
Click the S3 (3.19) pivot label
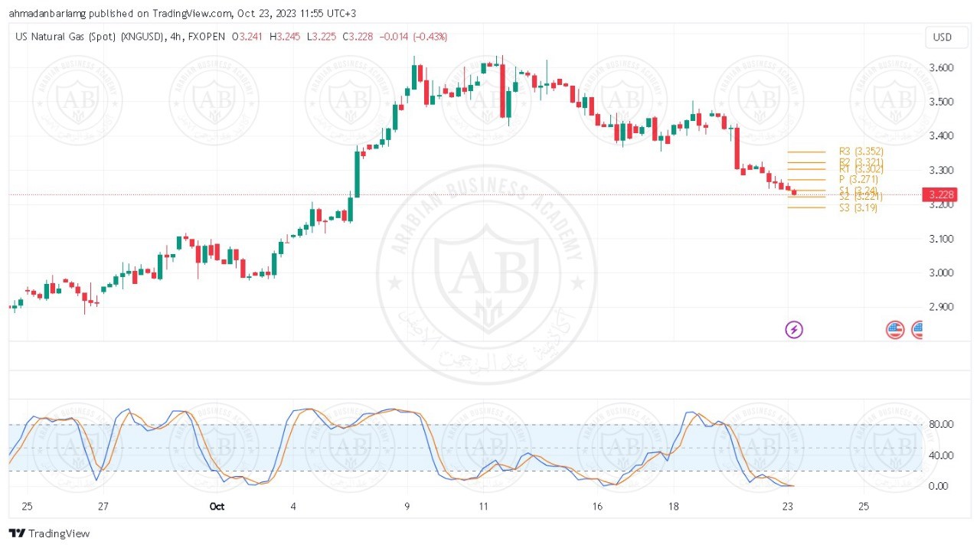(857, 207)
